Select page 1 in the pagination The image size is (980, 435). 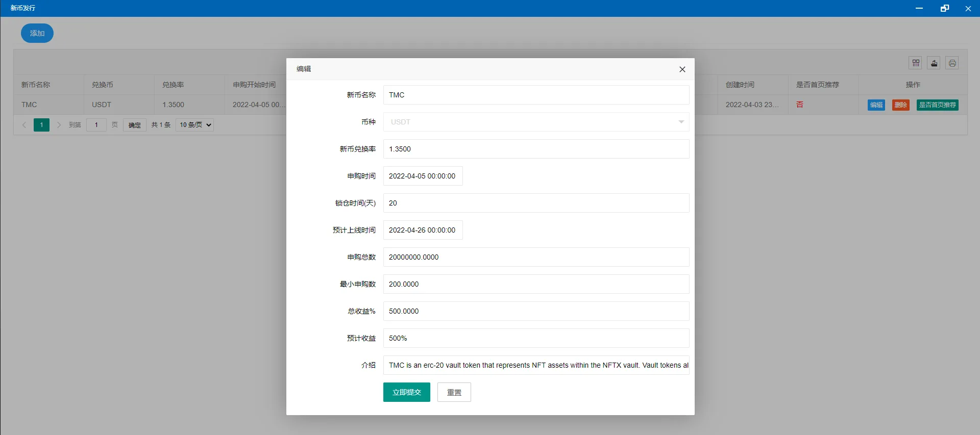42,125
